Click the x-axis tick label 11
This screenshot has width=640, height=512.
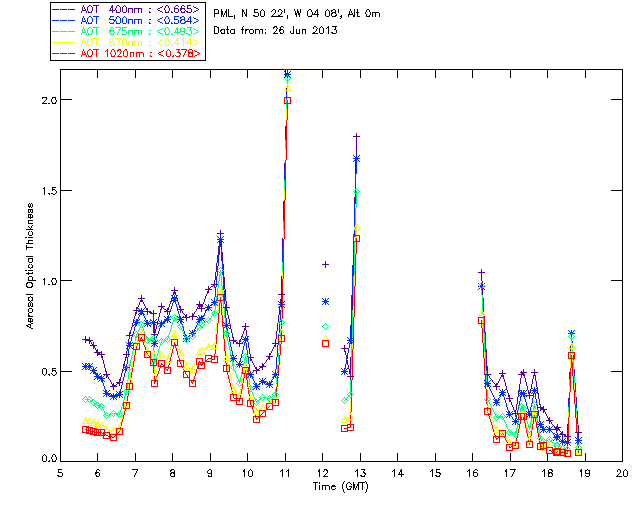(285, 473)
